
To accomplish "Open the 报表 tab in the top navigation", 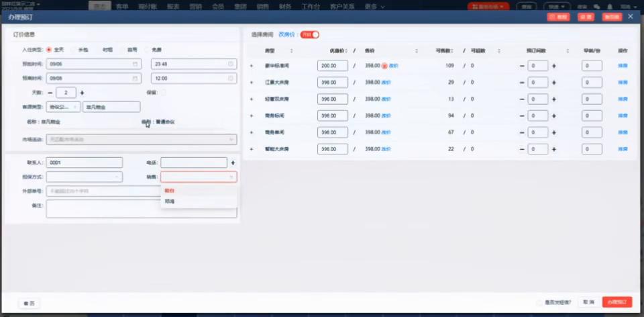I will 173,7.
